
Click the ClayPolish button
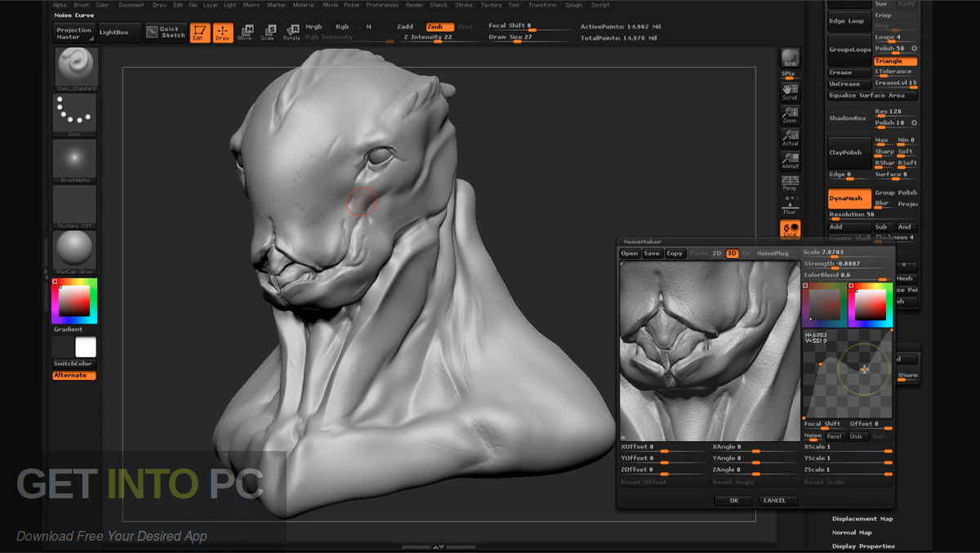point(849,153)
